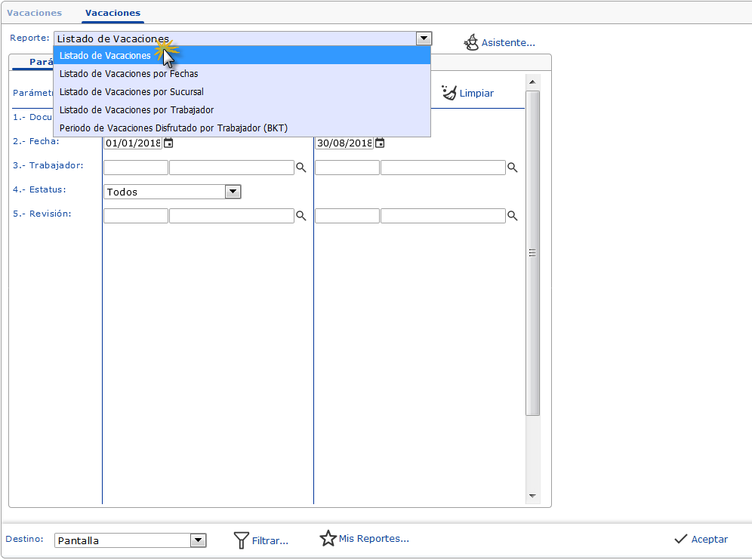Open the Destino dropdown set to Pantalla
This screenshot has height=560, width=752.
[198, 540]
